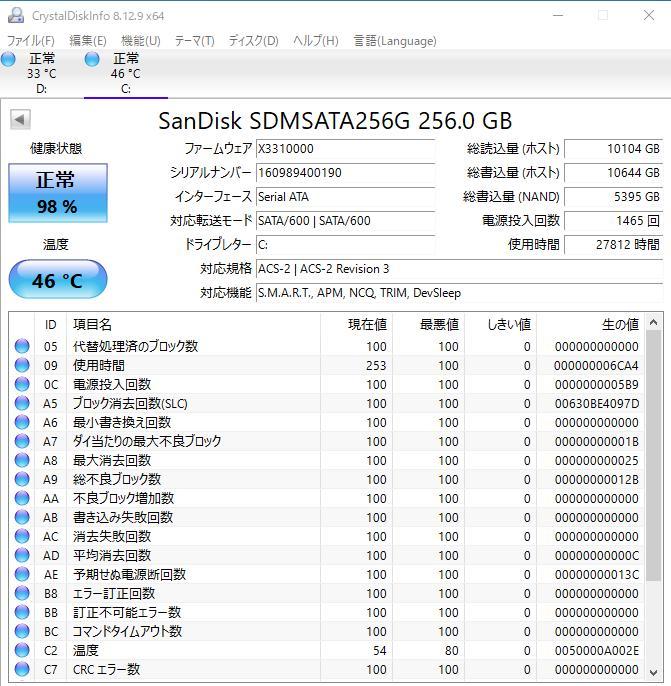Select the 予期せぬ電源断回数 row name

tap(129, 574)
